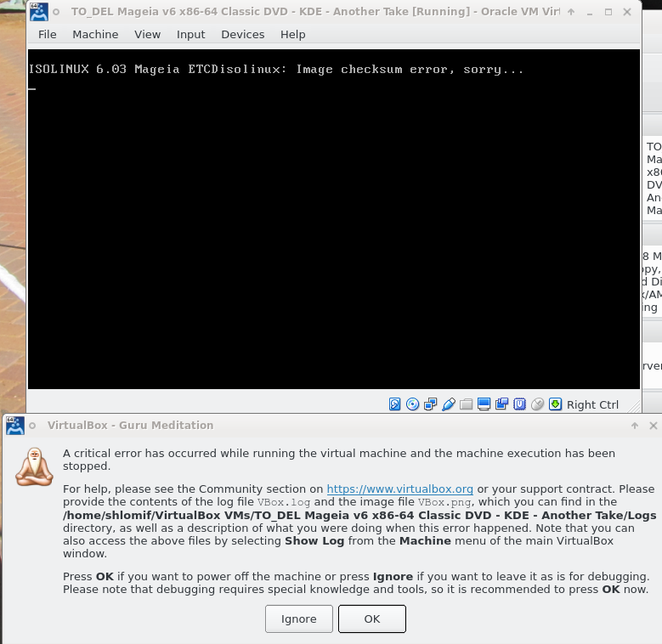Click the CPU virtualization status icon
662x644 pixels.
[520, 404]
